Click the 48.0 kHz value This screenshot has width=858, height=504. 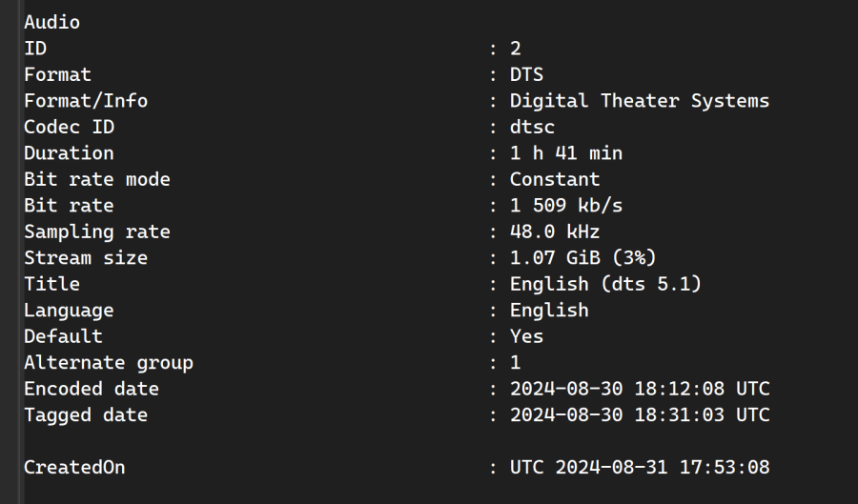coord(555,232)
